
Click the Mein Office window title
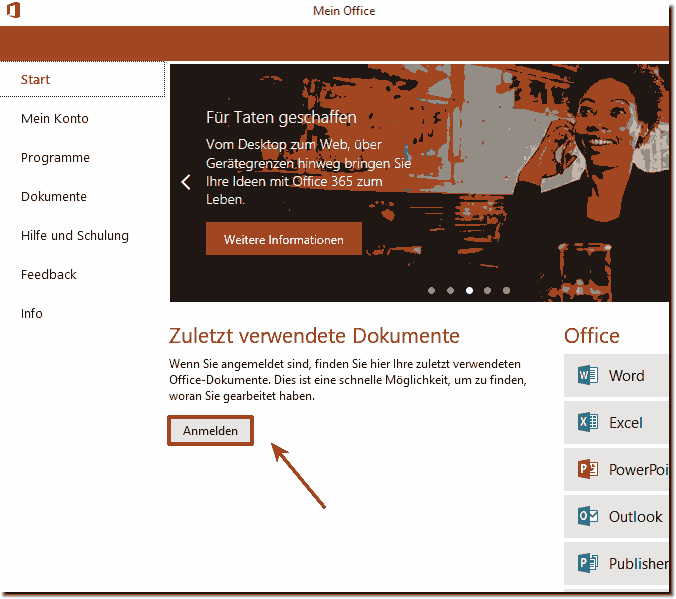344,11
